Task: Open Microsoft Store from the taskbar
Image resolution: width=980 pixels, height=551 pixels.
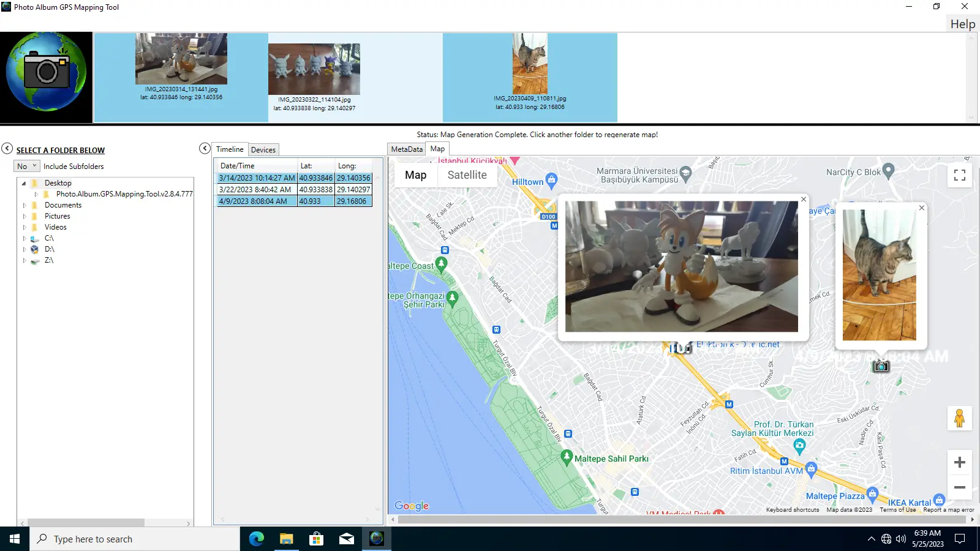Action: pyautogui.click(x=316, y=539)
